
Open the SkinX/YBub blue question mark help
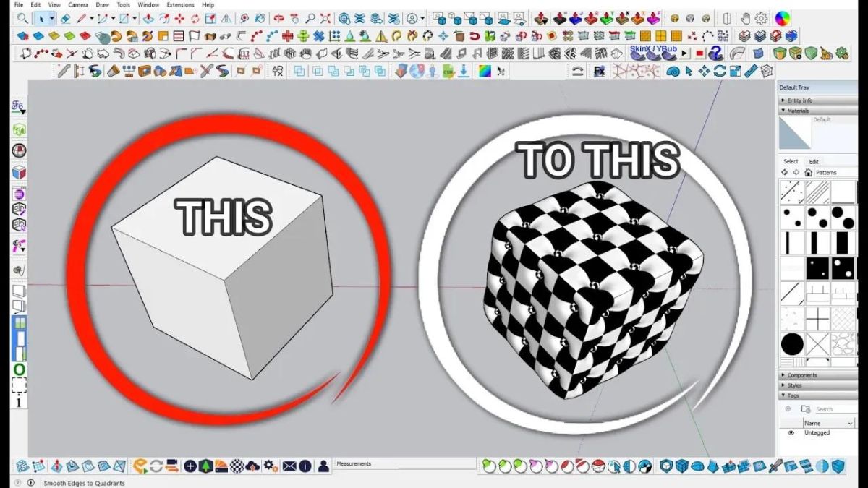point(715,53)
